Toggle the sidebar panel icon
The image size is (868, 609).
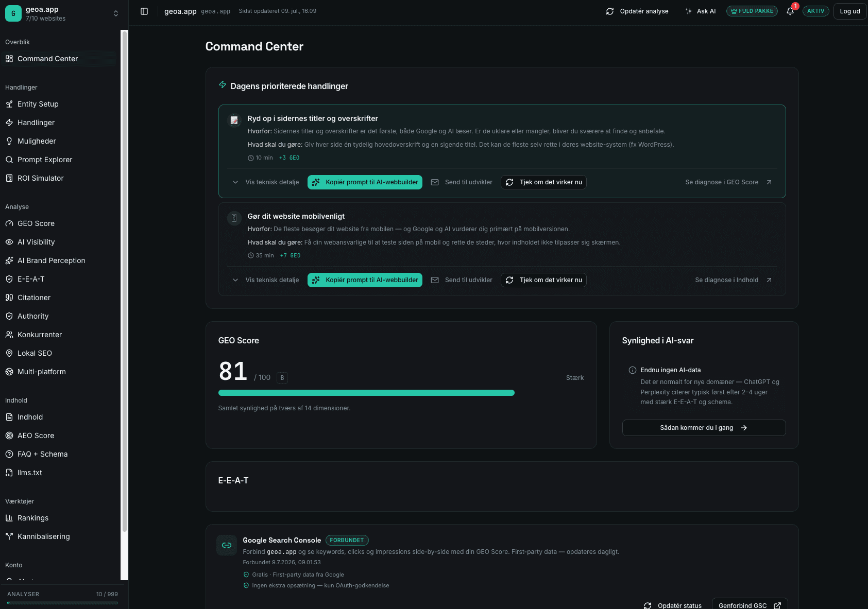144,11
